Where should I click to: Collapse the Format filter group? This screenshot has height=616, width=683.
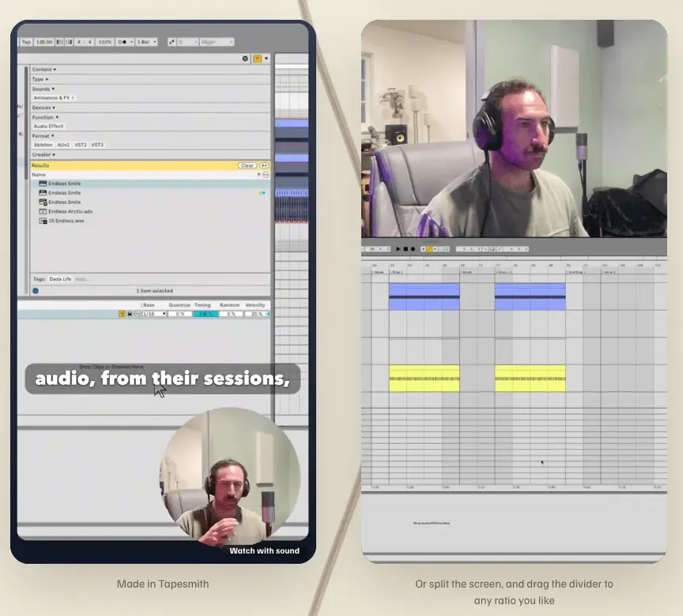pyautogui.click(x=43, y=136)
